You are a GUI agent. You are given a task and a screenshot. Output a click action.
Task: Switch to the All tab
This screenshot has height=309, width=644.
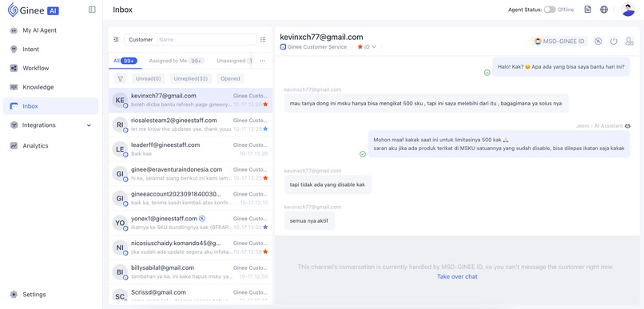pos(125,61)
